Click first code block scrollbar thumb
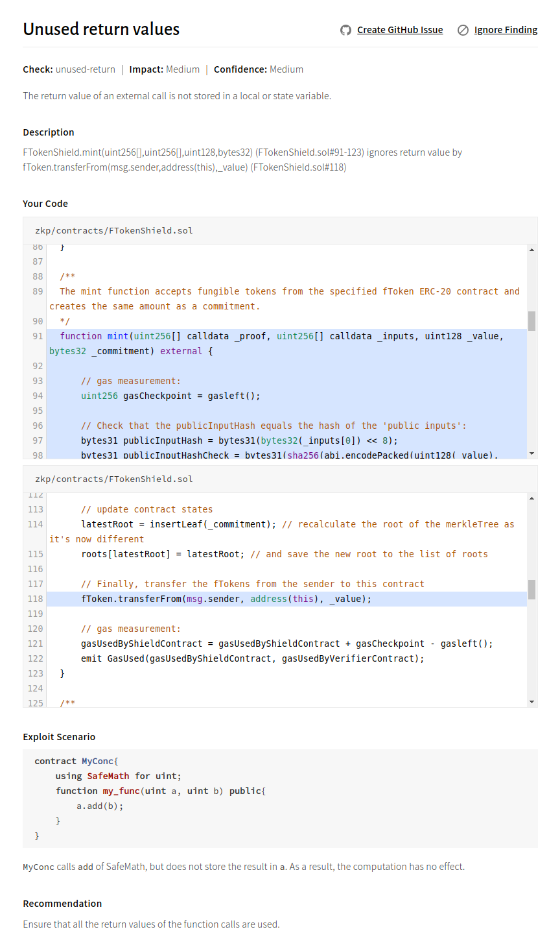Screen dimensions: 560x951 [531, 320]
